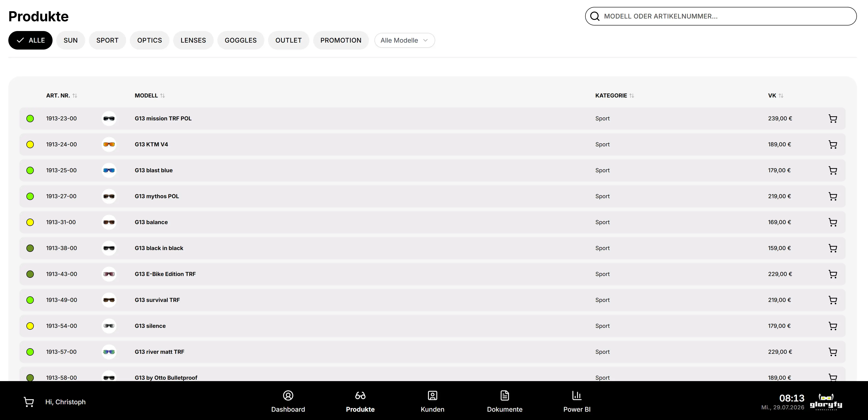The image size is (868, 420).
Task: Select the ALLE category filter
Action: [x=30, y=41]
